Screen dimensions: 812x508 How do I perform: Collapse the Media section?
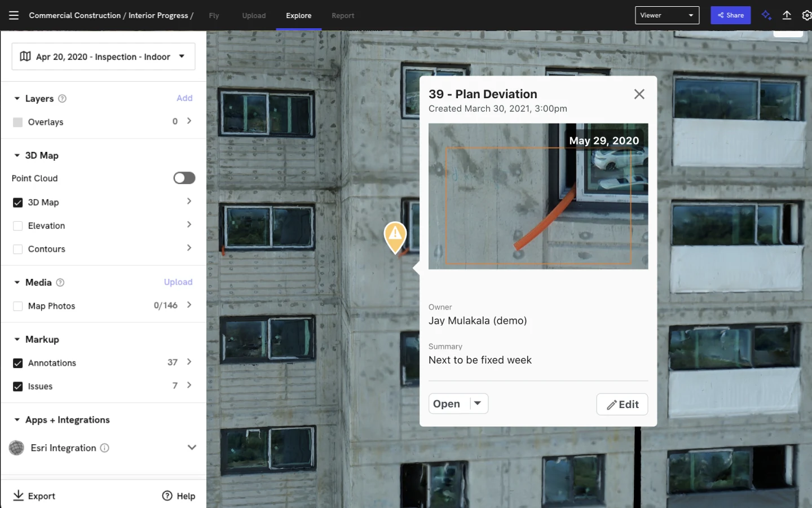click(x=17, y=282)
